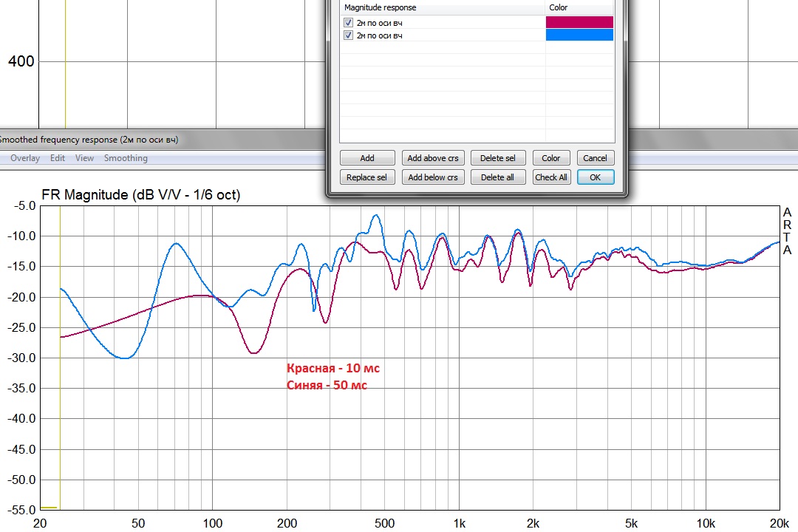Click the 'Add above crs' button
The height and width of the screenshot is (532, 798).
coord(432,158)
